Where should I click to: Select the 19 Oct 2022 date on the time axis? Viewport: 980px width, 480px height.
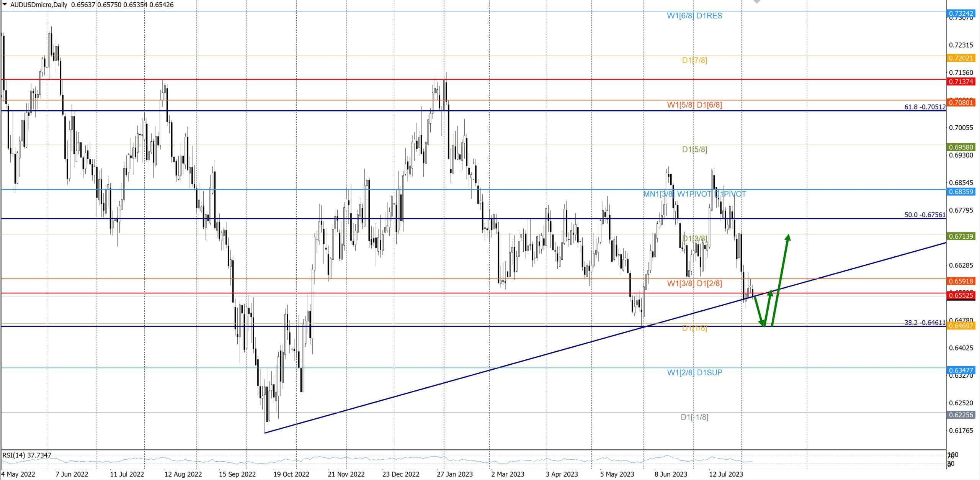click(x=291, y=474)
